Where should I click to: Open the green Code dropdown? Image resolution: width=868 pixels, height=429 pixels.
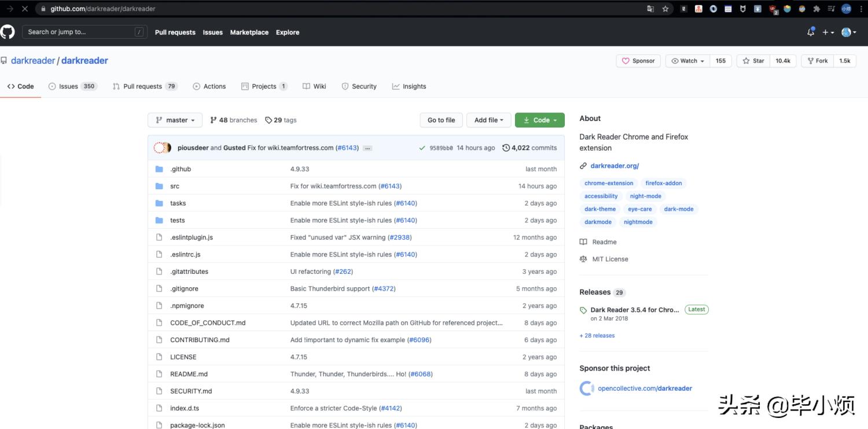tap(540, 120)
